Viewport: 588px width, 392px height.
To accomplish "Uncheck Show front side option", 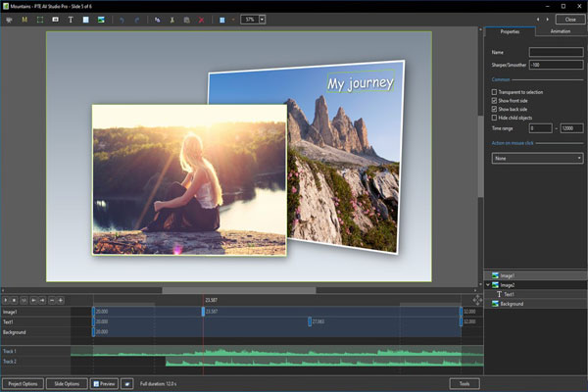I will tap(495, 101).
